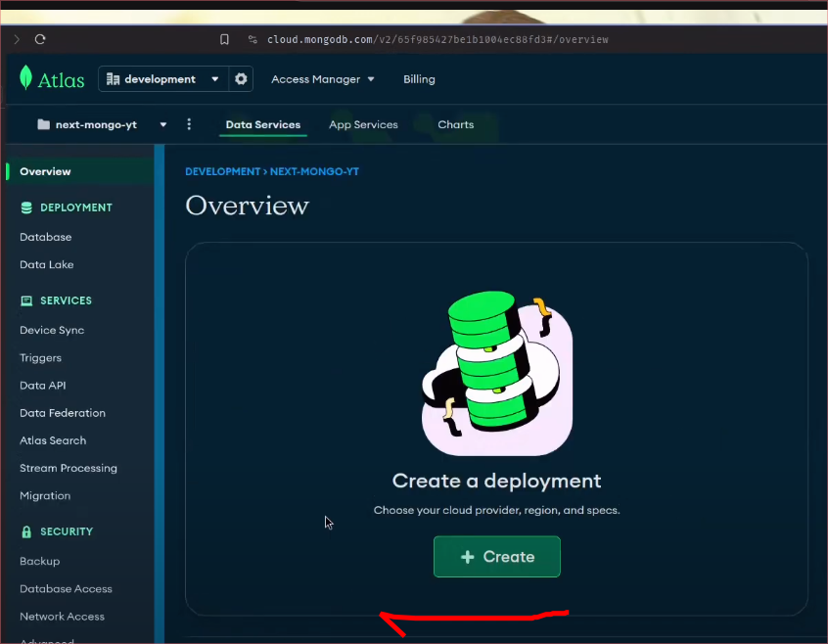Select the Data Services tab
This screenshot has height=644, width=828.
262,124
